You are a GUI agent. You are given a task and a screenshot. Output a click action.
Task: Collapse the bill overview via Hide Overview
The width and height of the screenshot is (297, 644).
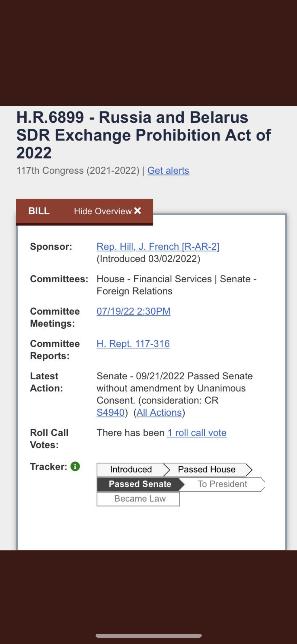click(x=103, y=211)
